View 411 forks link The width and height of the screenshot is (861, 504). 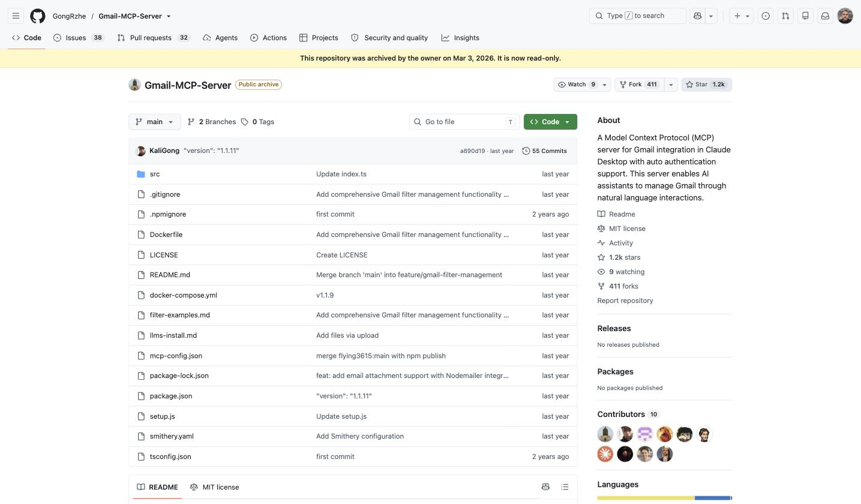(x=618, y=286)
